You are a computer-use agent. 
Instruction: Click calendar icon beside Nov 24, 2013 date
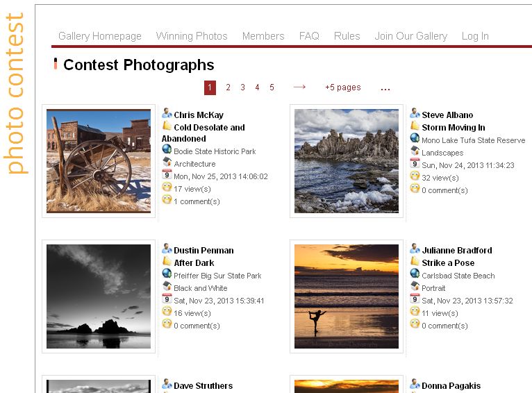click(415, 163)
